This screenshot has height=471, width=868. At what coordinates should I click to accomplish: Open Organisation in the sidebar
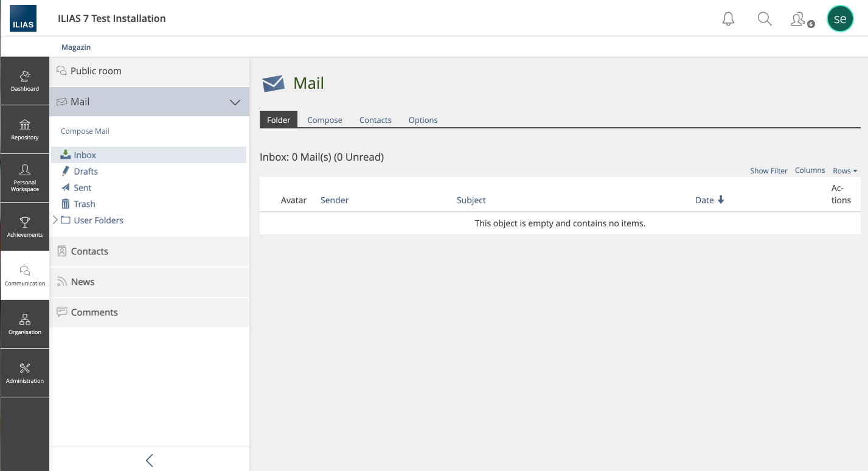[x=25, y=324]
